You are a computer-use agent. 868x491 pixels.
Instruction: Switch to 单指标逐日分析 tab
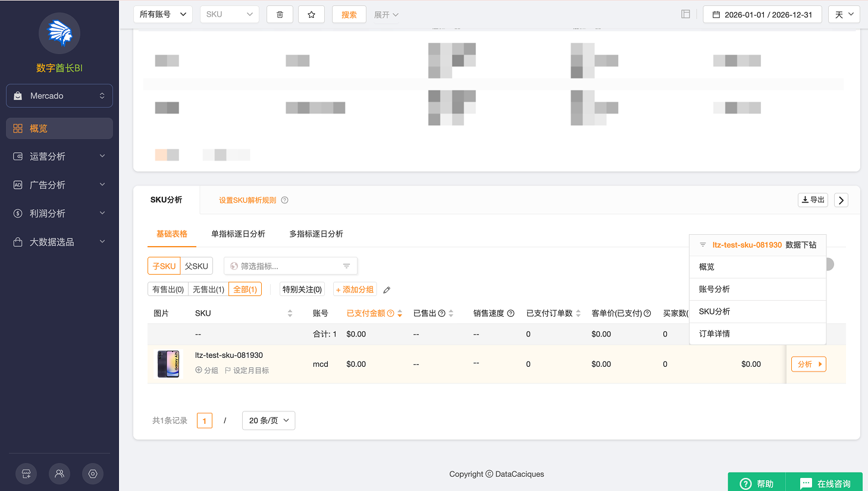click(x=238, y=234)
